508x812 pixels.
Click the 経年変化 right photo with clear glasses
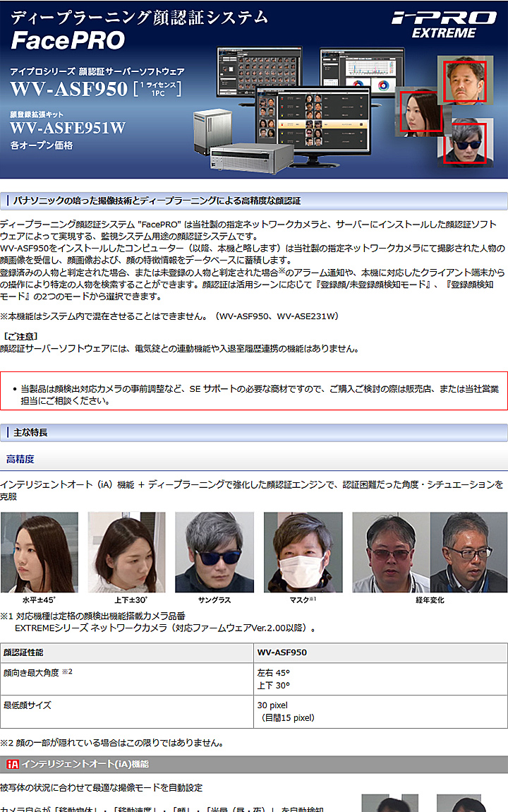468,552
